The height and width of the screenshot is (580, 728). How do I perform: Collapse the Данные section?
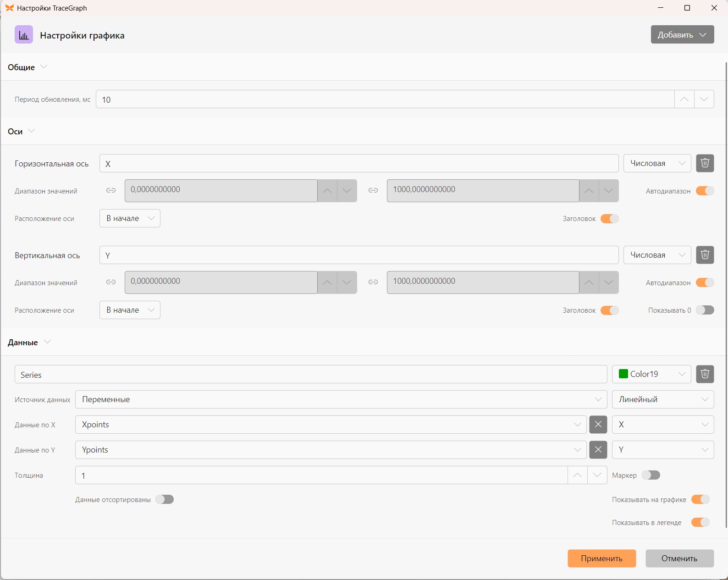point(47,342)
